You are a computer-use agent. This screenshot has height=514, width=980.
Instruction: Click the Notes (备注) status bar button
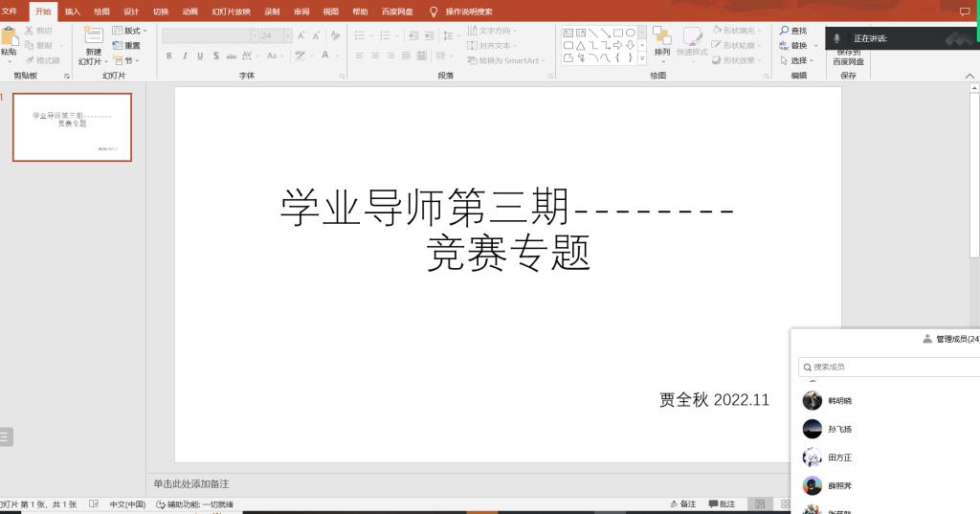(x=682, y=504)
